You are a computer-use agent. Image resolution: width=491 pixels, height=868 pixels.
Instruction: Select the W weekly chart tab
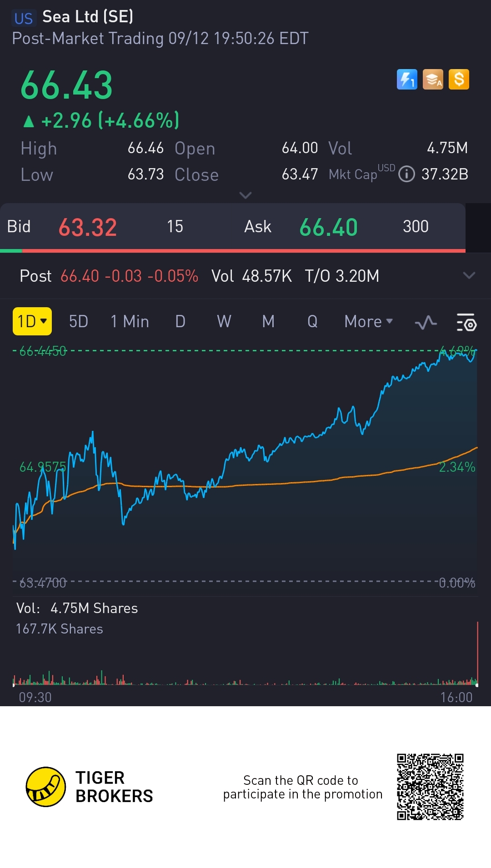coord(224,321)
